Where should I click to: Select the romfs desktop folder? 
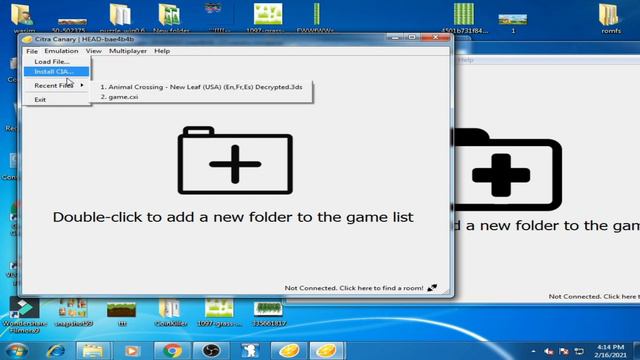[x=610, y=19]
